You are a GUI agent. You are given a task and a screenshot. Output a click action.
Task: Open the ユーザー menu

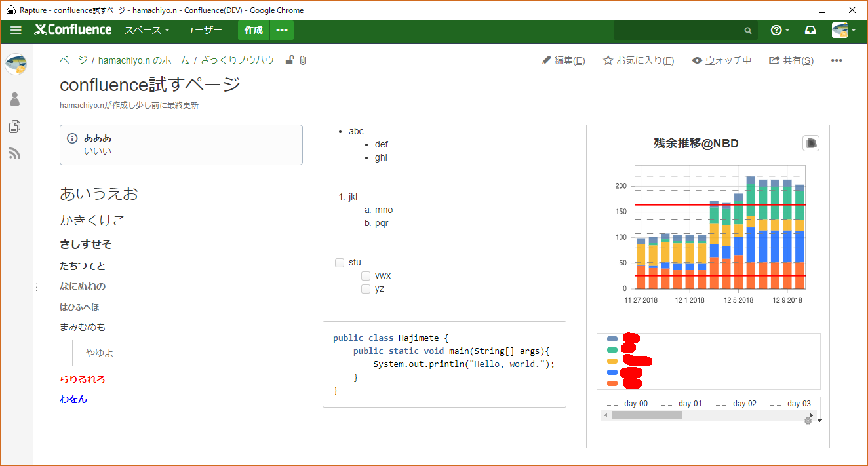pos(203,30)
